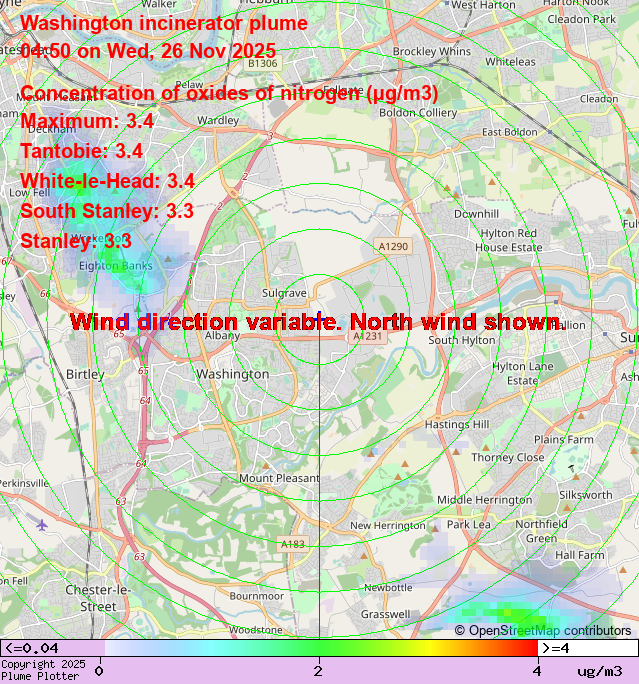
Task: Click the Sulgrave place label
Action: click(x=284, y=293)
